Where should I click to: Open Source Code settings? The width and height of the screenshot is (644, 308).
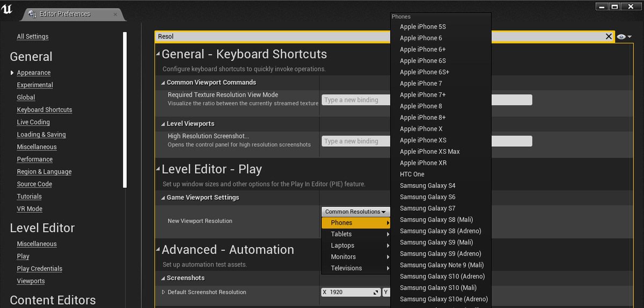[34, 184]
